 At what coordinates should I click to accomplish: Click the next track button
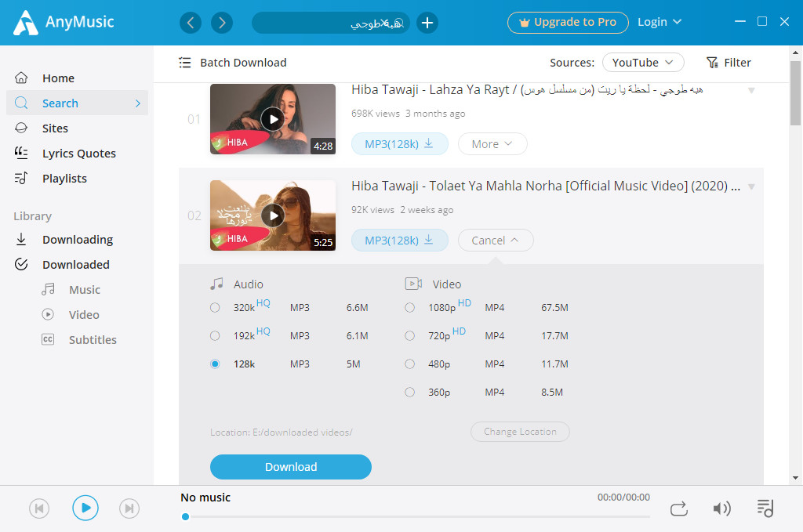(x=129, y=508)
